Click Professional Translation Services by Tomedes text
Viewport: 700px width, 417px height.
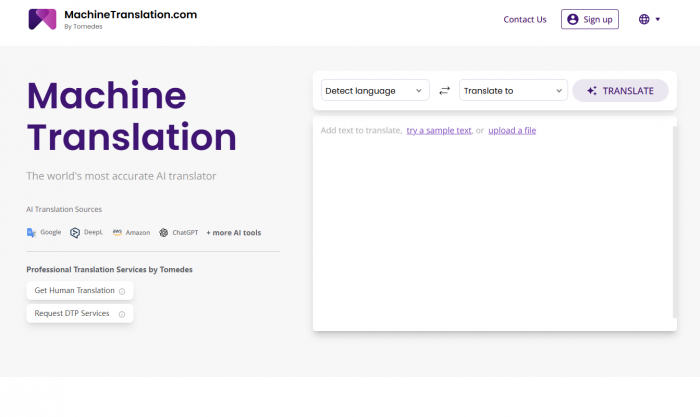coord(109,270)
